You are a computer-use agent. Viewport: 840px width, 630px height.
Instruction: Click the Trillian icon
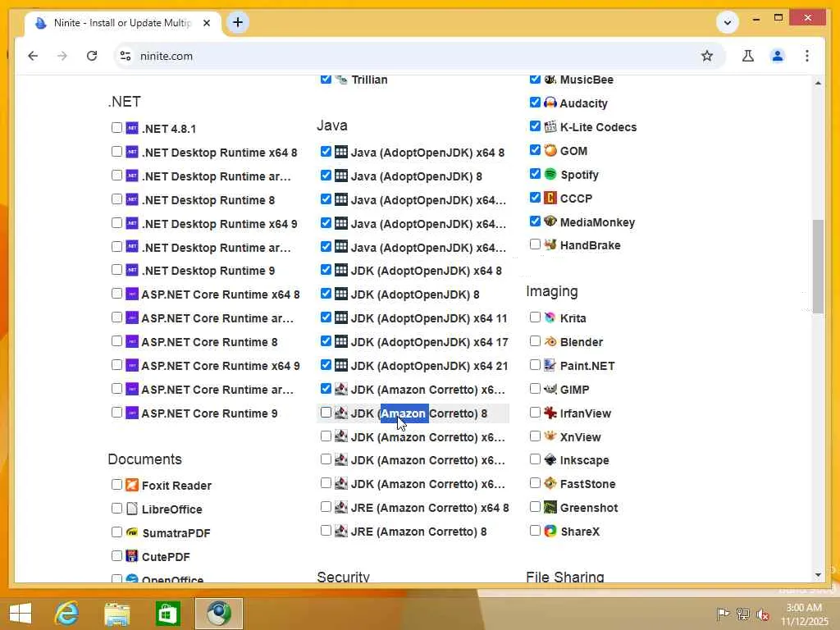341,80
